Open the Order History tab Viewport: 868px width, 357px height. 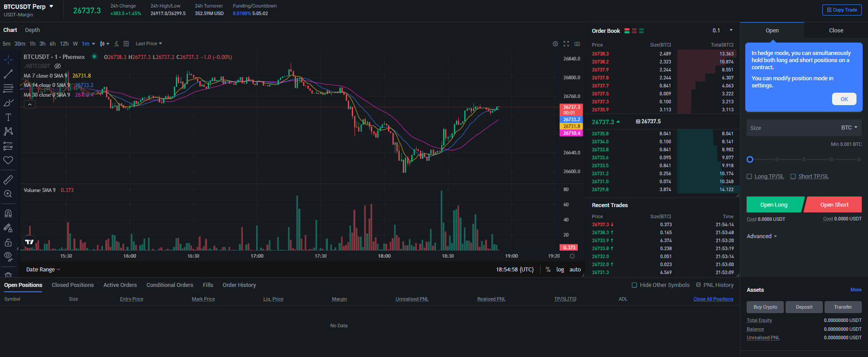[239, 285]
